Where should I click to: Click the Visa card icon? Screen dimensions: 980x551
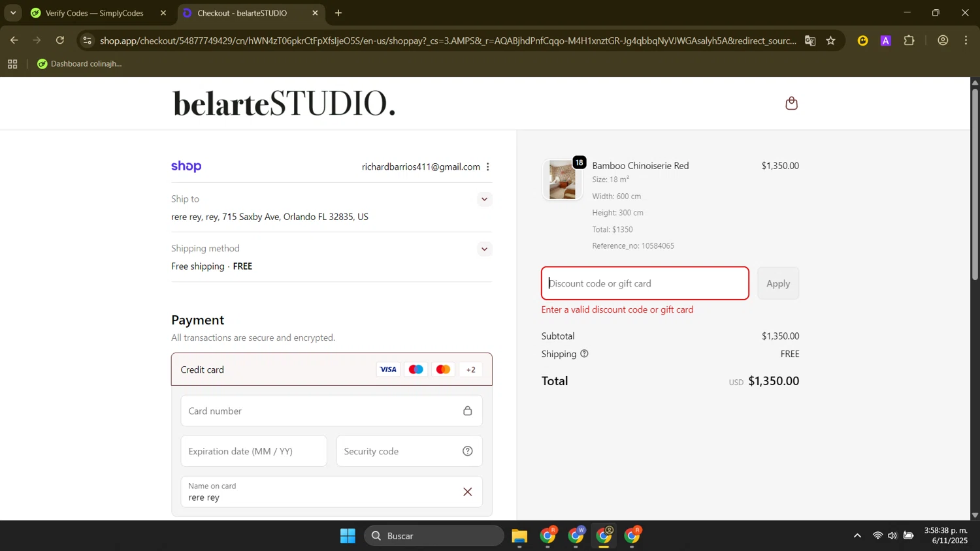388,370
